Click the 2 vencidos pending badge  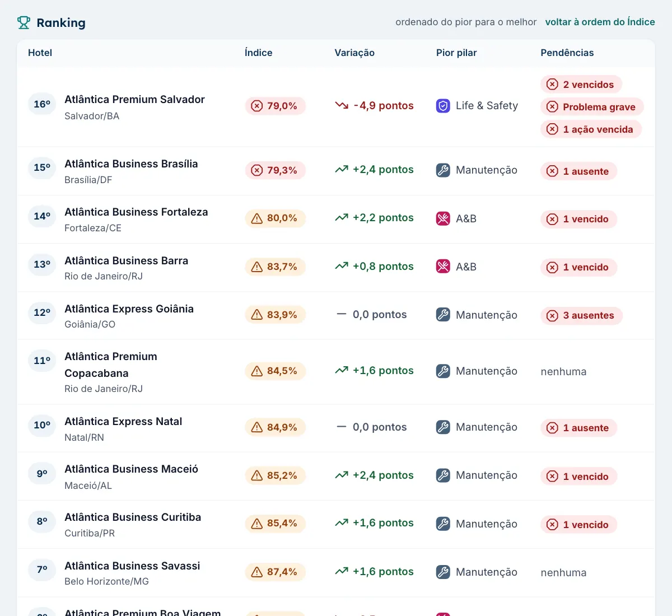[581, 85]
